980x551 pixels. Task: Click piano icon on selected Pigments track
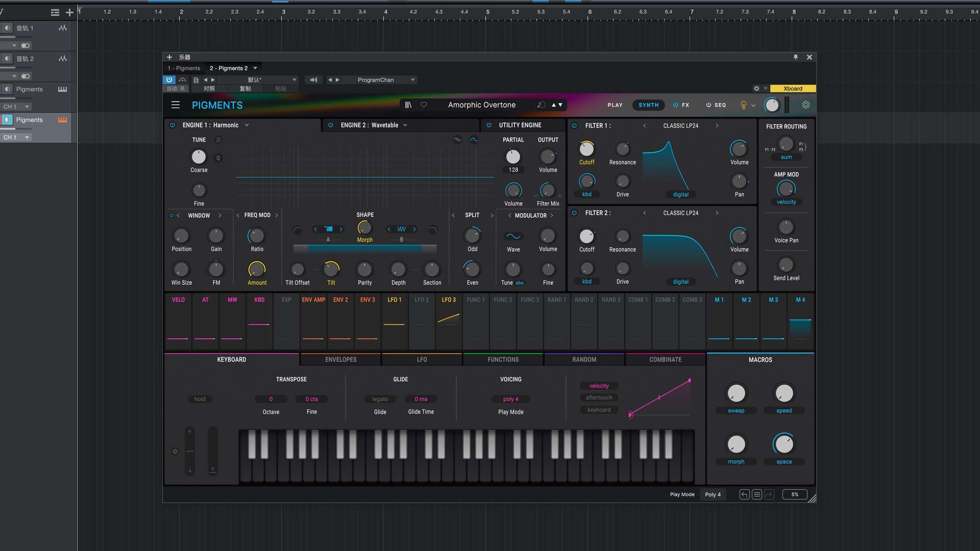coord(62,120)
